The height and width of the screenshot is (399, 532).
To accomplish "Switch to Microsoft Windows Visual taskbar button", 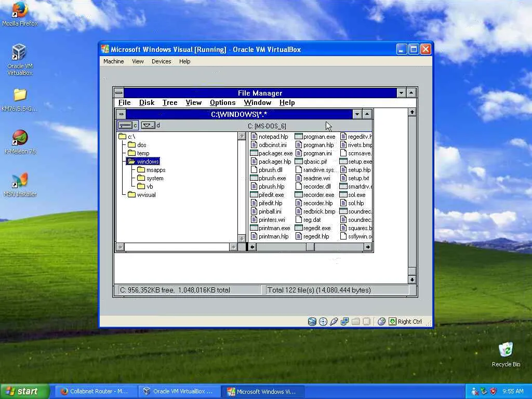I will pos(262,391).
